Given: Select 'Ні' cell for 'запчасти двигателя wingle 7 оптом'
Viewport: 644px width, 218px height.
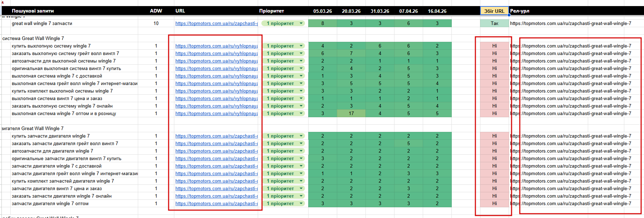Looking at the screenshot, I should [x=494, y=203].
